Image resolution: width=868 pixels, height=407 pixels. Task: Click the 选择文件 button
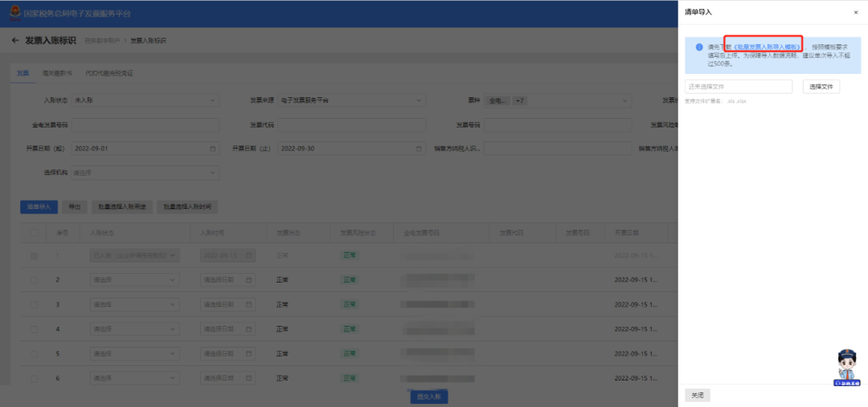click(x=821, y=86)
